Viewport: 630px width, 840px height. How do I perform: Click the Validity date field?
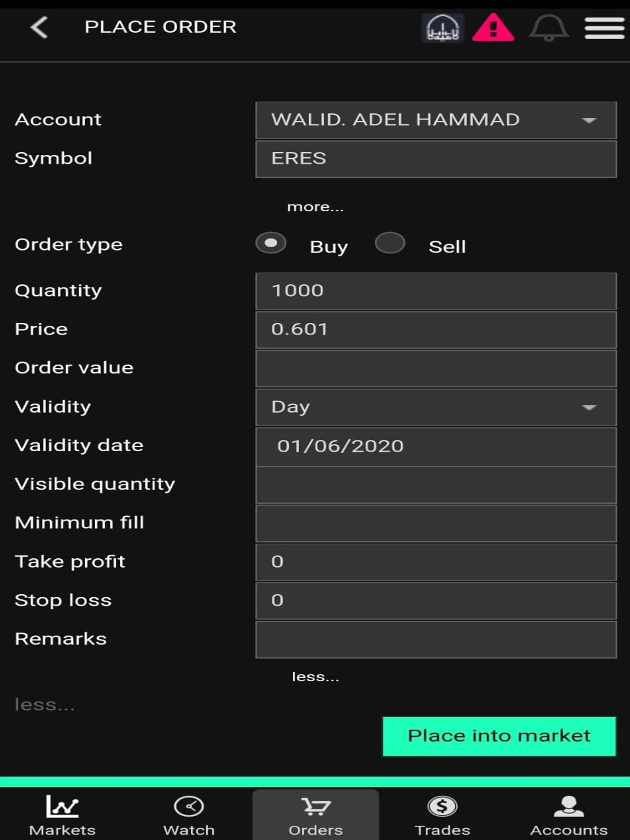[x=436, y=446]
